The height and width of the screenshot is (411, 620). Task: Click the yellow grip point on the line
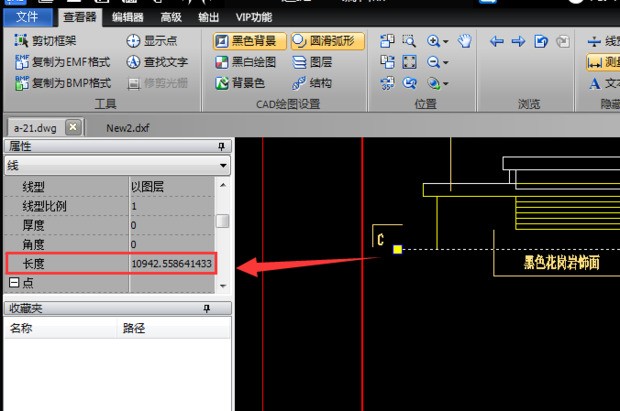[397, 249]
